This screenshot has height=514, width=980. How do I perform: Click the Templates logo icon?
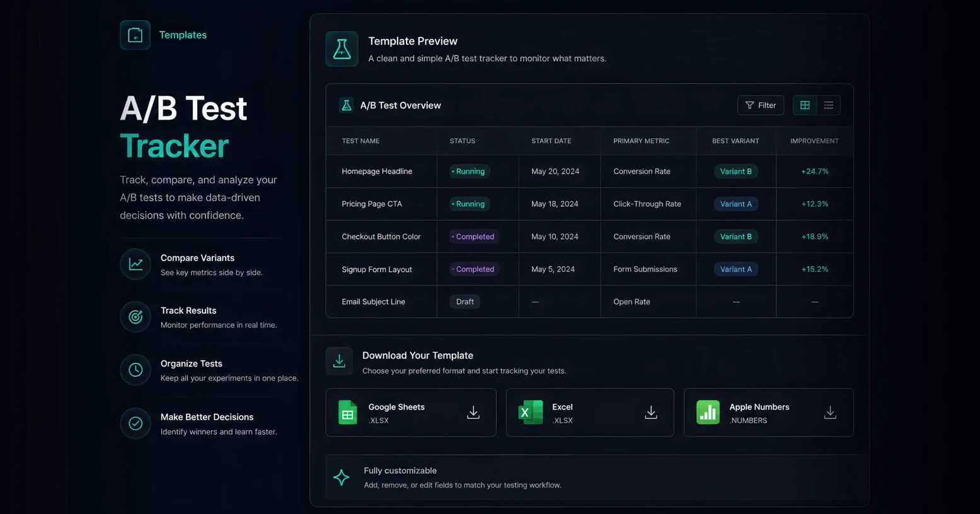135,35
